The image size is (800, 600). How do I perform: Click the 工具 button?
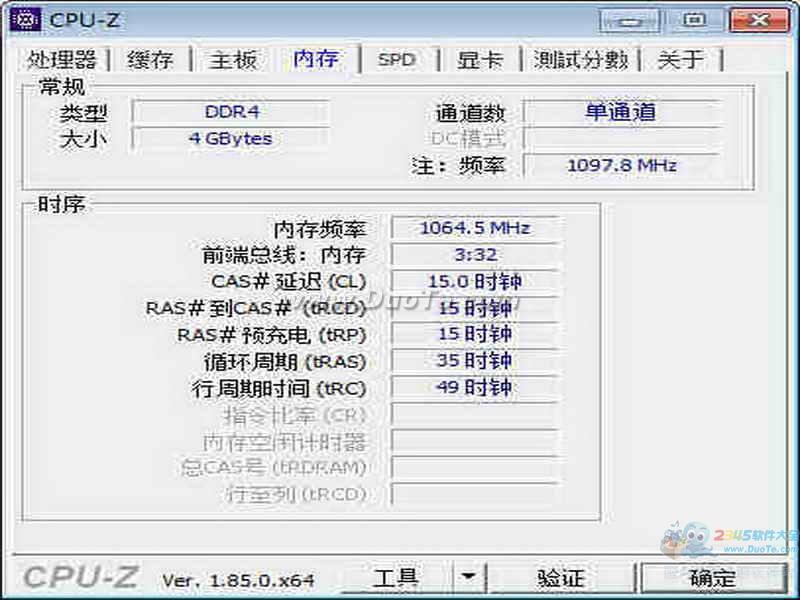tap(396, 577)
